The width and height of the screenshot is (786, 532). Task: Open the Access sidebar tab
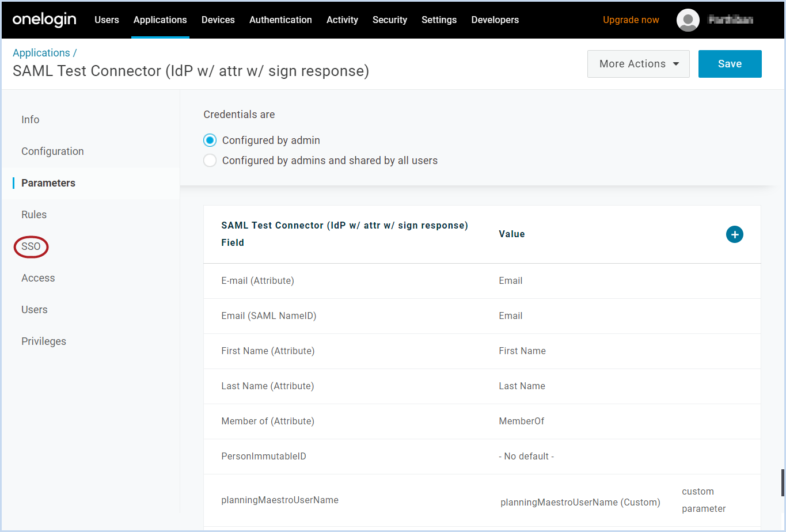(38, 278)
